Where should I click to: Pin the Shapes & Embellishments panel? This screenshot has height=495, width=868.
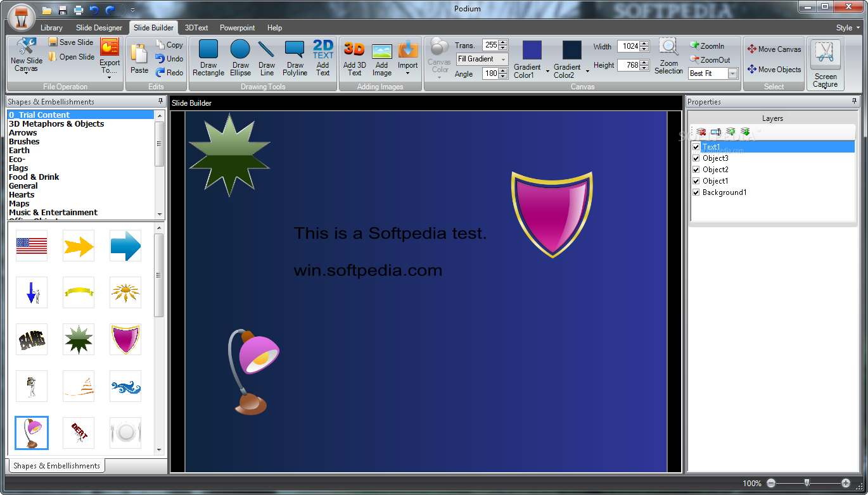(x=160, y=101)
